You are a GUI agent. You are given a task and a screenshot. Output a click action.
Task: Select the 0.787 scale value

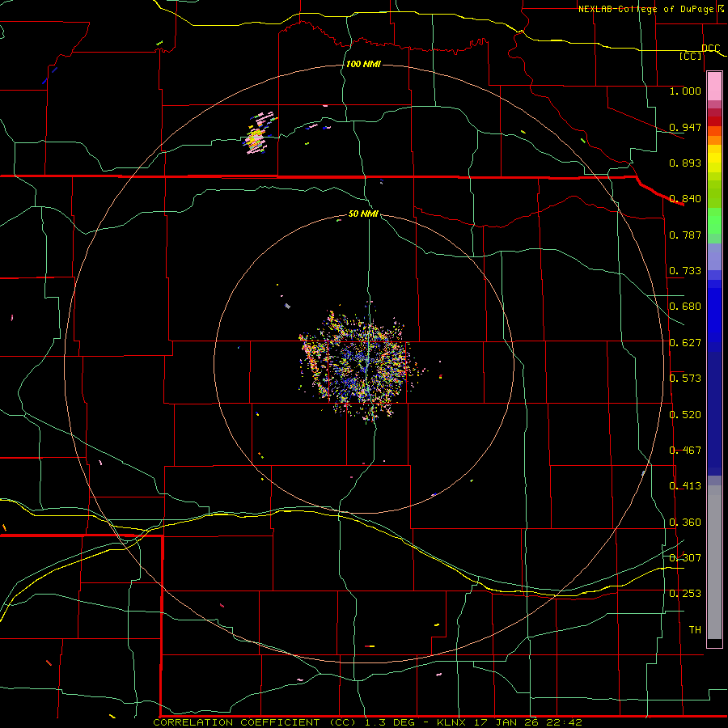tap(685, 235)
